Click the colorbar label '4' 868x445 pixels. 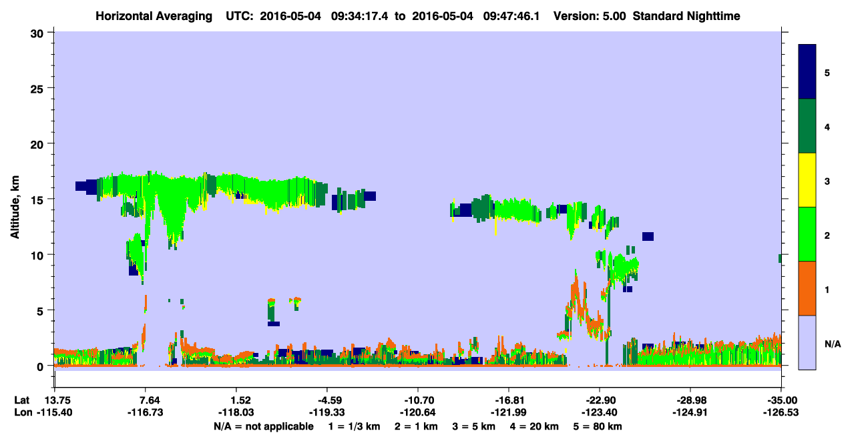point(827,126)
